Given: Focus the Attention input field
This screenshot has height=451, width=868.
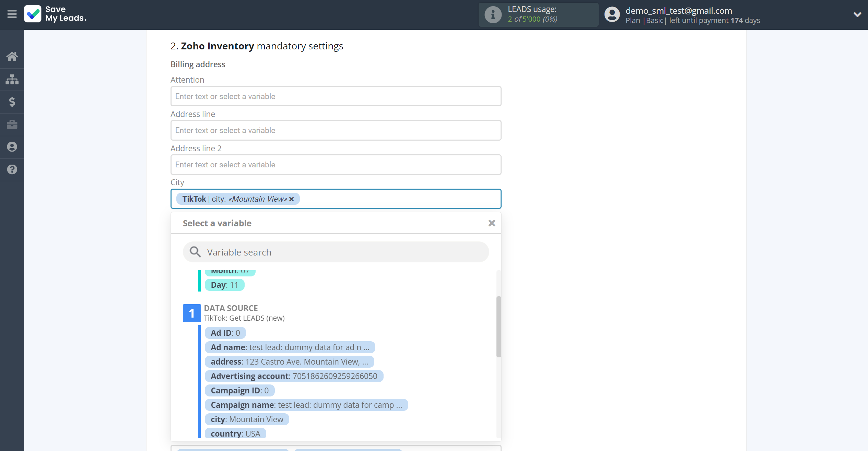Looking at the screenshot, I should coord(336,96).
